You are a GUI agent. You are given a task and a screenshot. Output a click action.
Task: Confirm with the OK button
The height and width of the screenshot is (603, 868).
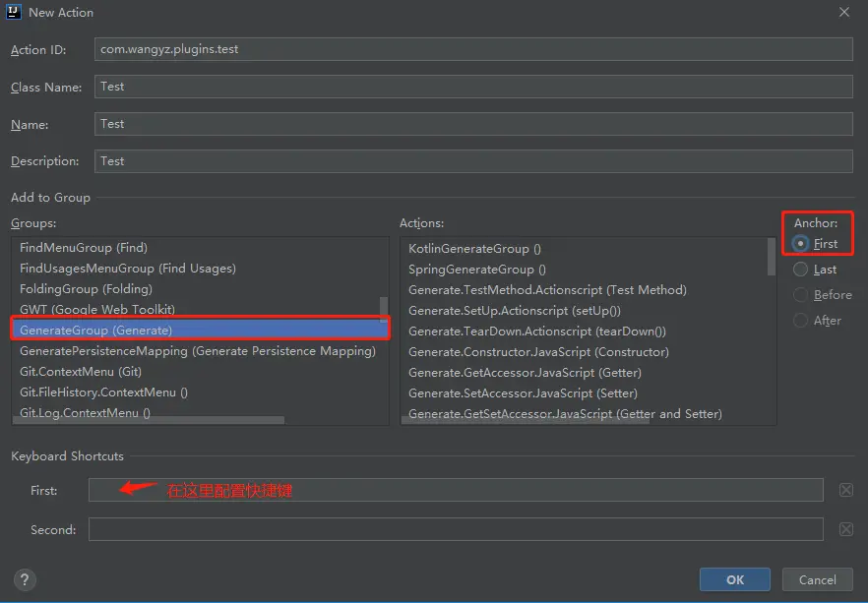click(x=734, y=579)
